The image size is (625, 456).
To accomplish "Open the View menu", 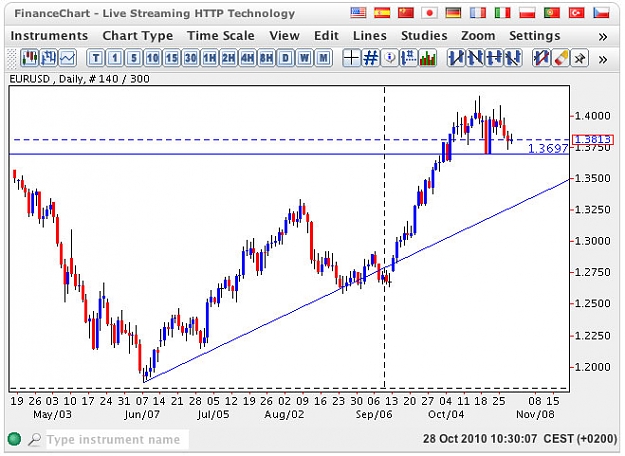I will 284,36.
